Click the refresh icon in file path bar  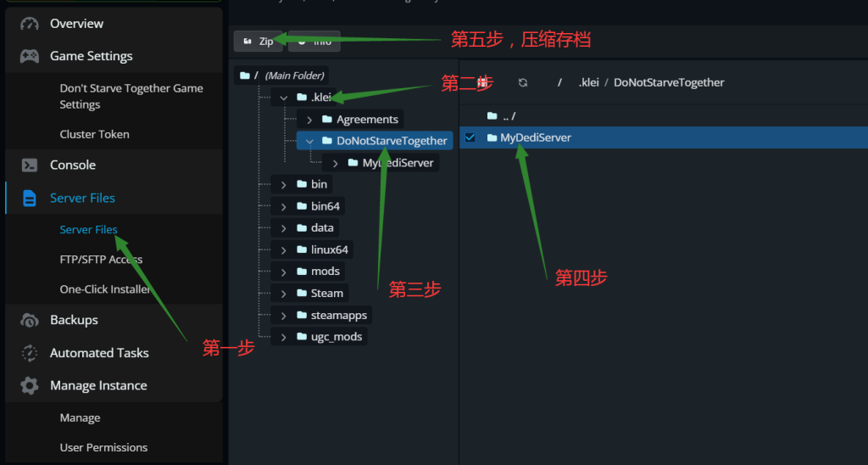(x=523, y=82)
